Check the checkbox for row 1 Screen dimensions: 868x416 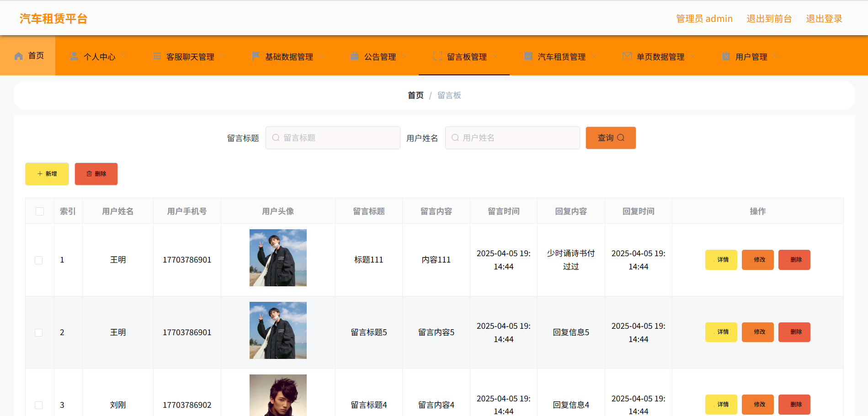(x=39, y=260)
